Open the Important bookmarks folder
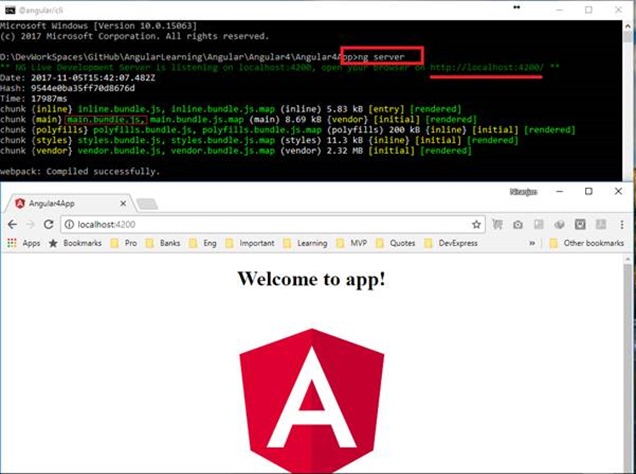The height and width of the screenshot is (474, 636). pos(250,243)
